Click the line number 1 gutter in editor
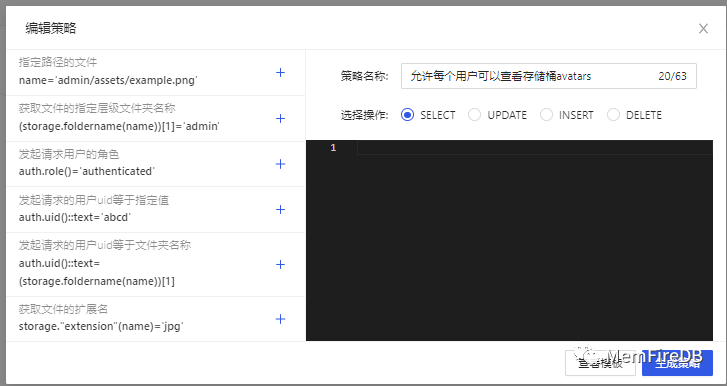 333,148
